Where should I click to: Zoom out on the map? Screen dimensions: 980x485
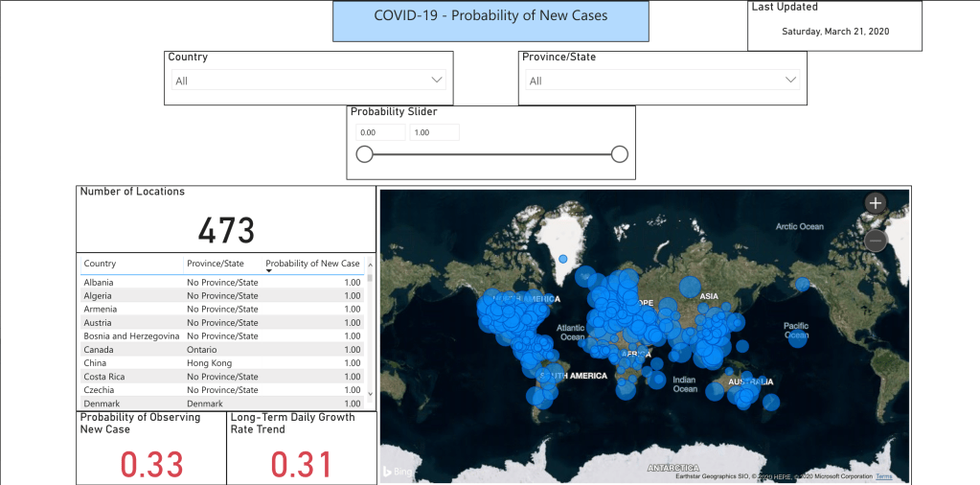(x=875, y=241)
